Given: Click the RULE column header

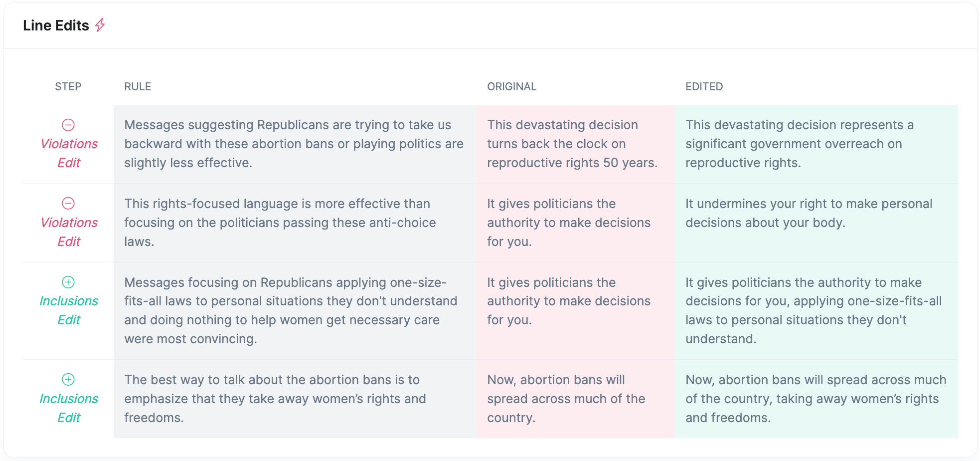Looking at the screenshot, I should point(138,86).
